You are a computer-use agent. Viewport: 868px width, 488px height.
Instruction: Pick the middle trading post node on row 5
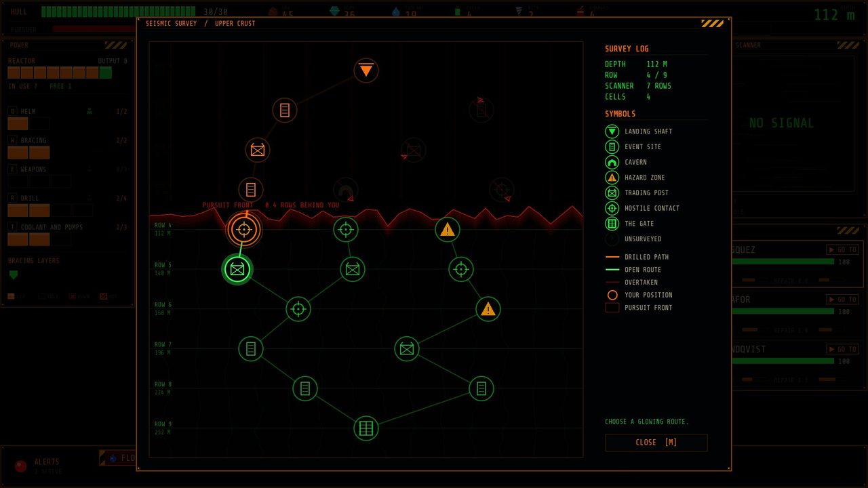[353, 269]
